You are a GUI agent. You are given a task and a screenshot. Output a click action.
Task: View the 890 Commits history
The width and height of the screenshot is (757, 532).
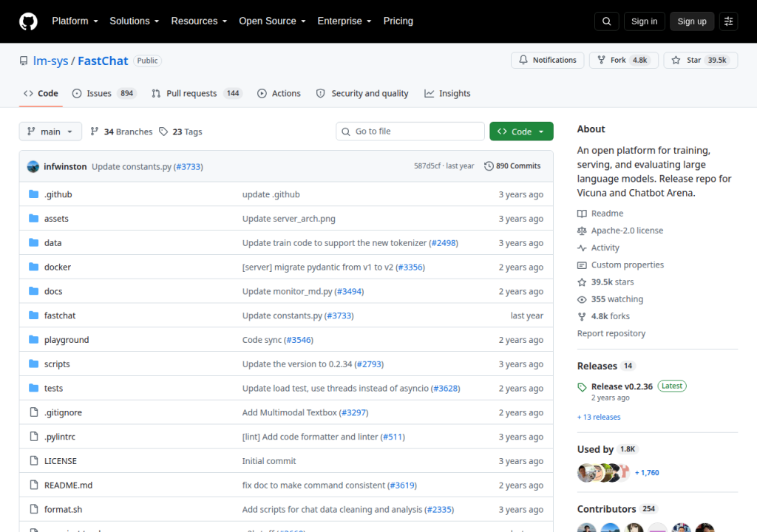pyautogui.click(x=513, y=166)
